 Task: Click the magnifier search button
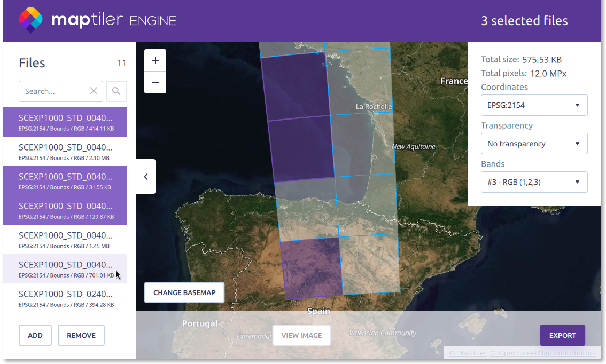tap(116, 91)
